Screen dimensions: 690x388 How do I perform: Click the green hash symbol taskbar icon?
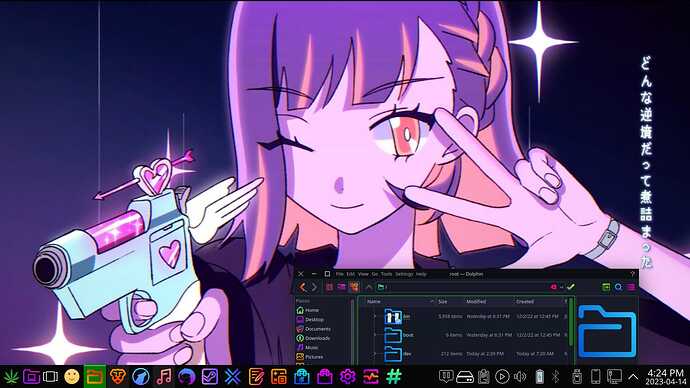tap(394, 377)
